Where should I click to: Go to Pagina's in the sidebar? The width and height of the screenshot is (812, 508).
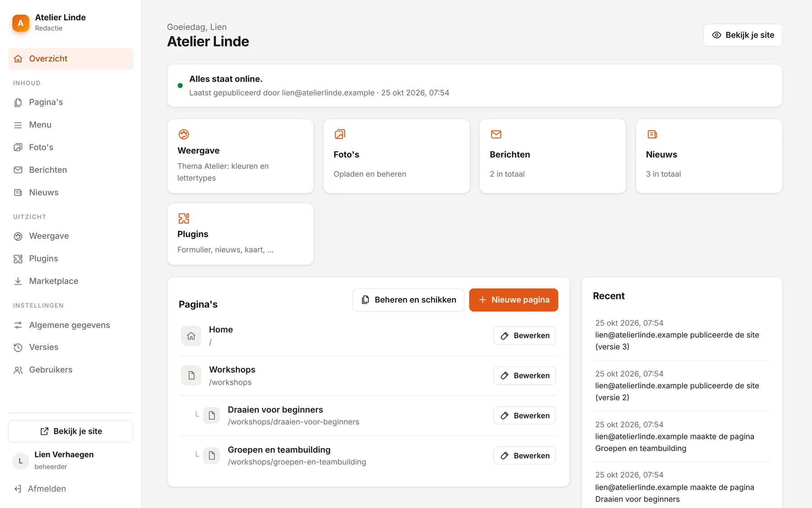(x=71, y=103)
